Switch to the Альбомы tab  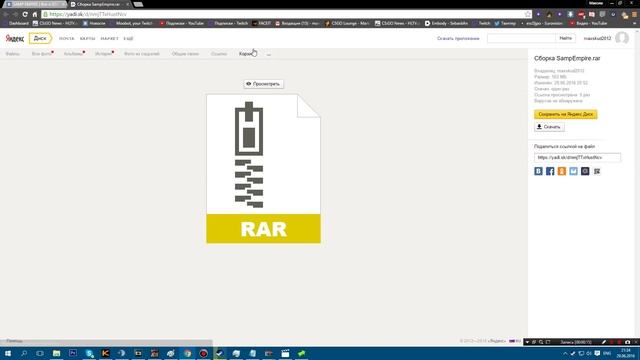click(x=73, y=54)
